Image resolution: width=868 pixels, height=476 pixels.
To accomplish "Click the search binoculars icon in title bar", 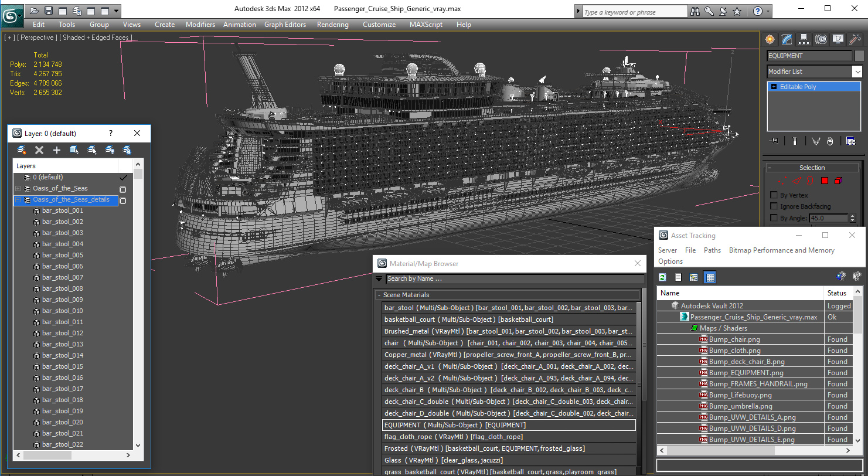I will click(696, 11).
